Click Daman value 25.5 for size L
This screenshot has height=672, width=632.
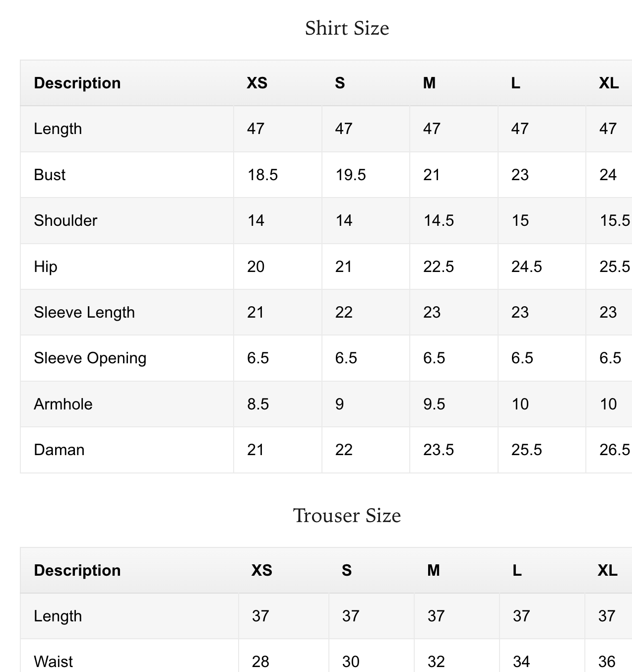coord(526,450)
